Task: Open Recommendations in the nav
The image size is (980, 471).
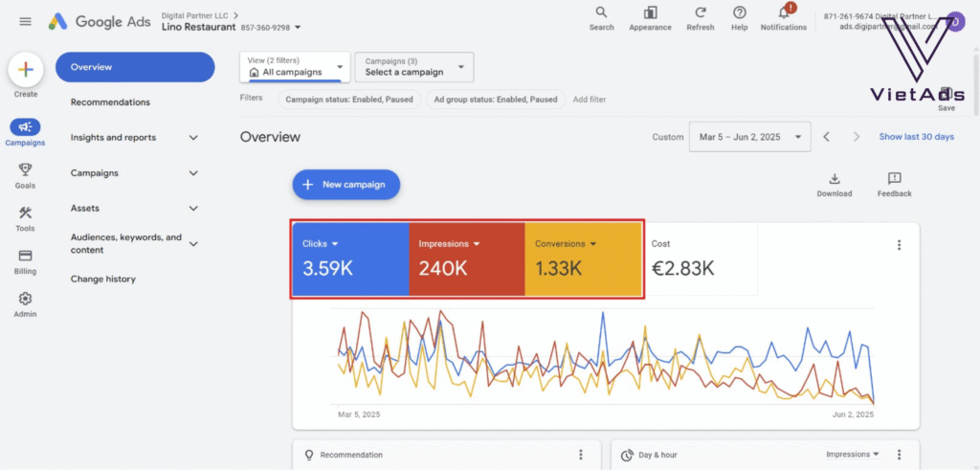Action: coord(110,102)
